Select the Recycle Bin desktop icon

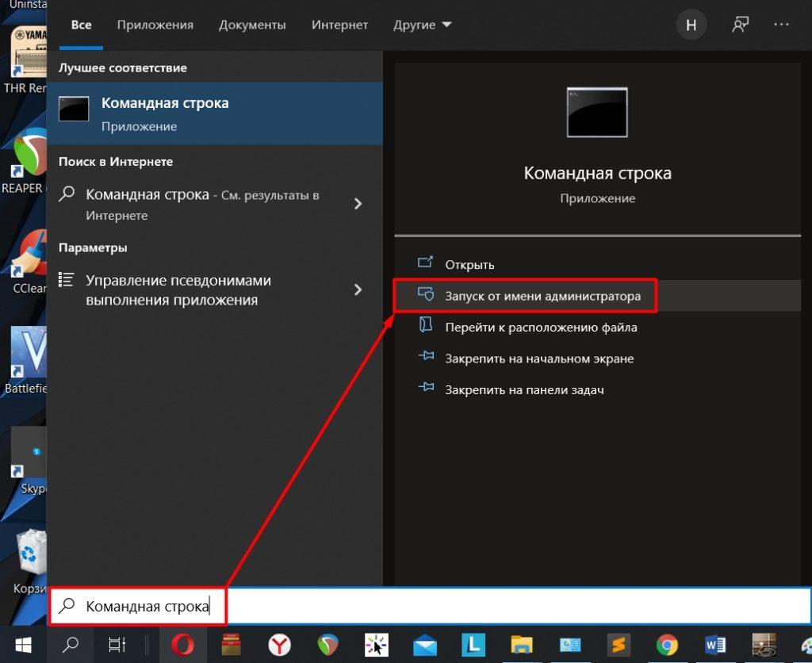coord(29,562)
